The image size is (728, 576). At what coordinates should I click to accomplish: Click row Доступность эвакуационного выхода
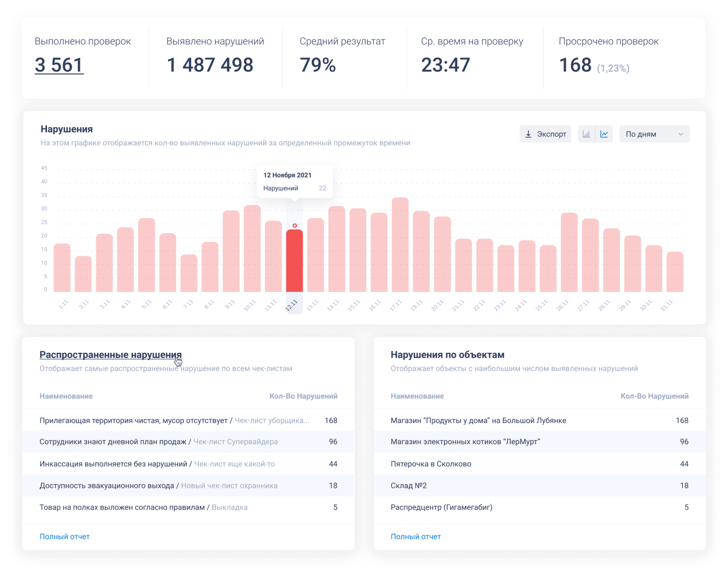107,486
